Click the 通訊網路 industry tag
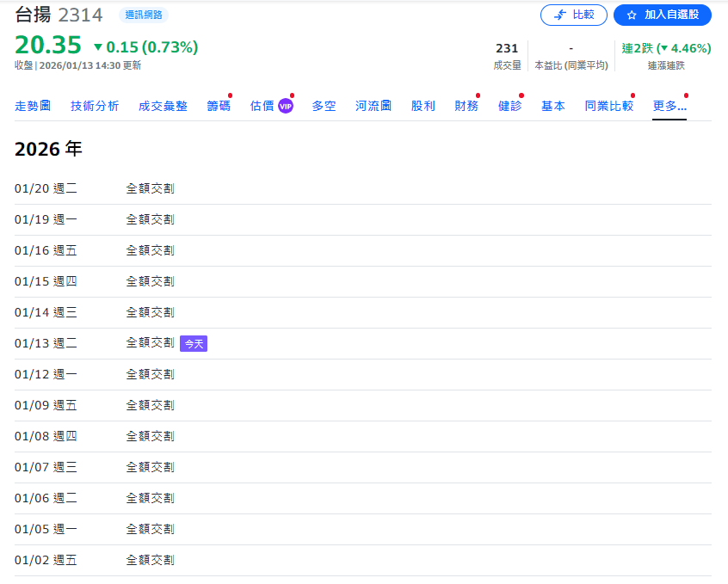The height and width of the screenshot is (584, 728). coord(143,15)
